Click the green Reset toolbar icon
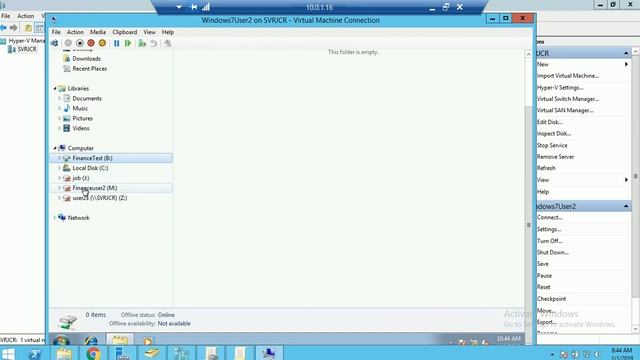Image resolution: width=640 pixels, height=360 pixels. point(128,43)
